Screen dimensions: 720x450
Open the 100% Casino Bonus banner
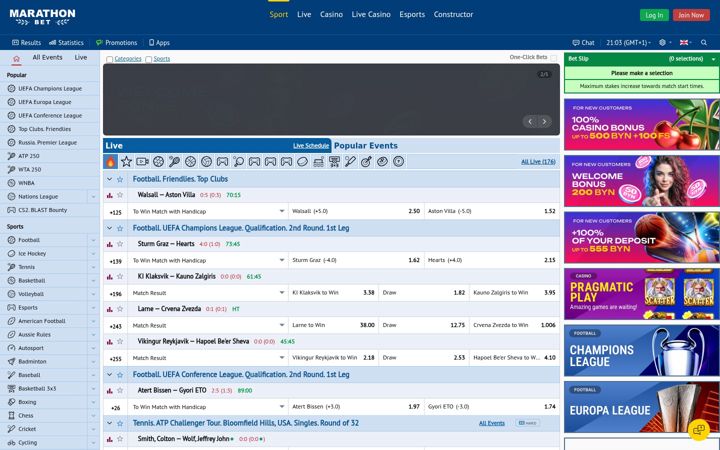[x=641, y=124]
